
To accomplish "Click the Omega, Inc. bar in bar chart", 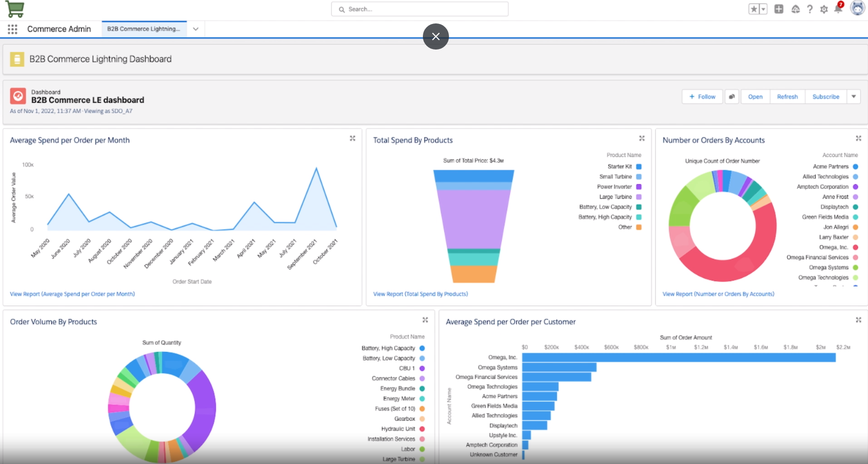I will tap(679, 357).
